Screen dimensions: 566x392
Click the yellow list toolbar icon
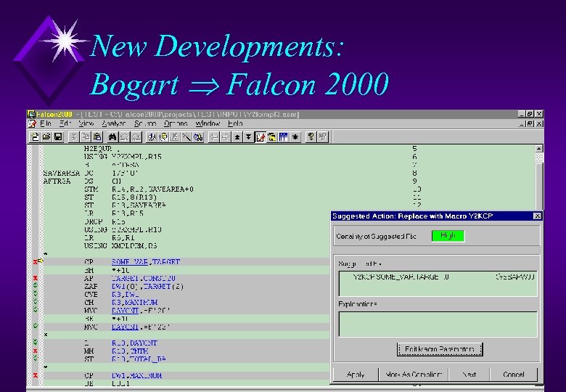point(272,136)
